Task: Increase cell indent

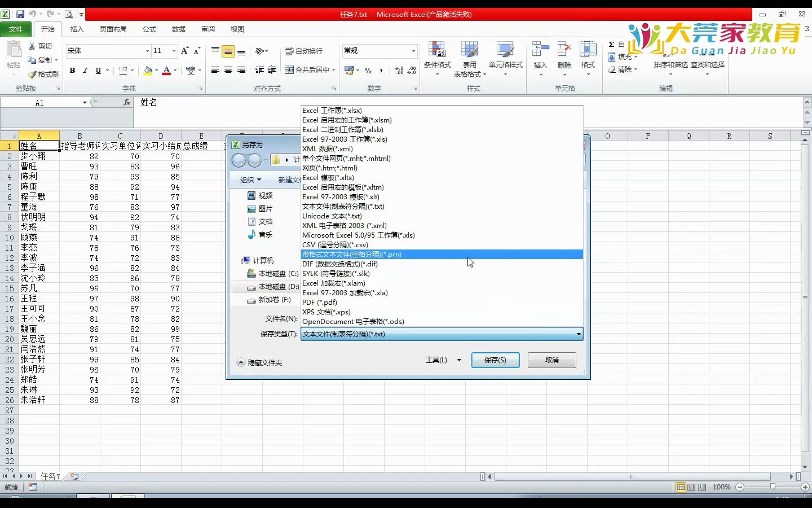Action: coord(272,70)
